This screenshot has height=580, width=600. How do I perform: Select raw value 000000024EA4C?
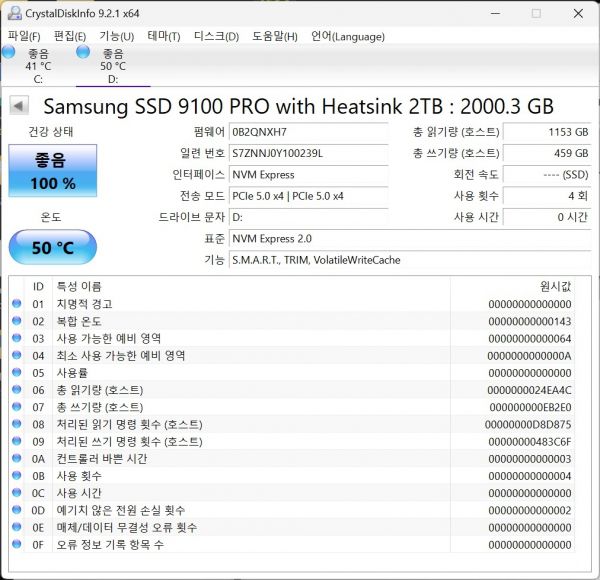coord(529,390)
